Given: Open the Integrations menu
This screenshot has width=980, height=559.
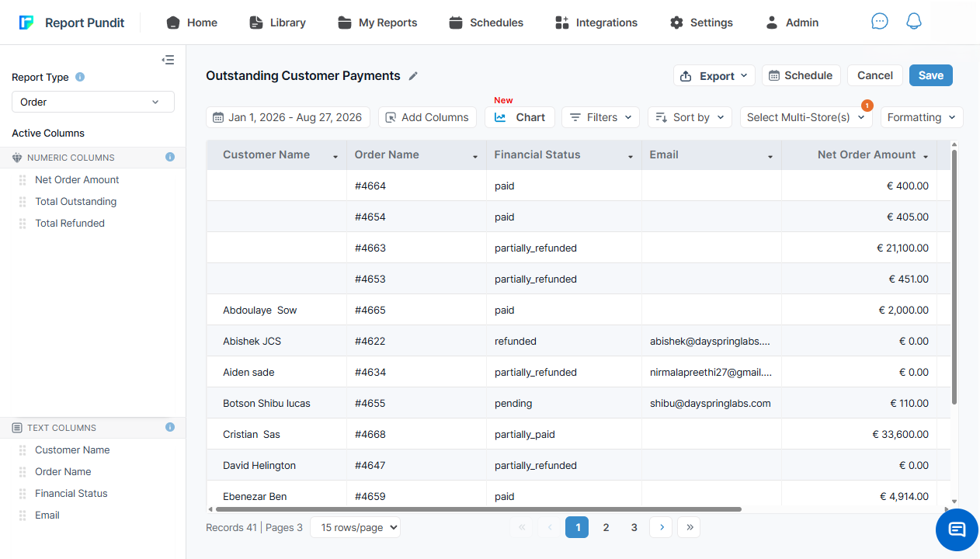Looking at the screenshot, I should [596, 23].
